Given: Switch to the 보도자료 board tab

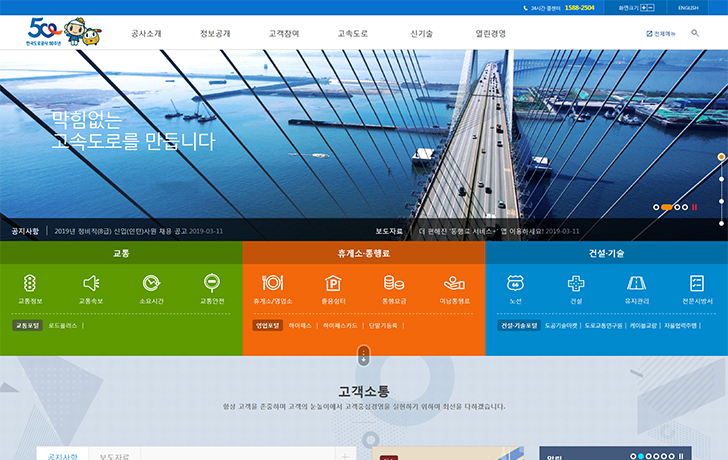Looking at the screenshot, I should pos(114,455).
